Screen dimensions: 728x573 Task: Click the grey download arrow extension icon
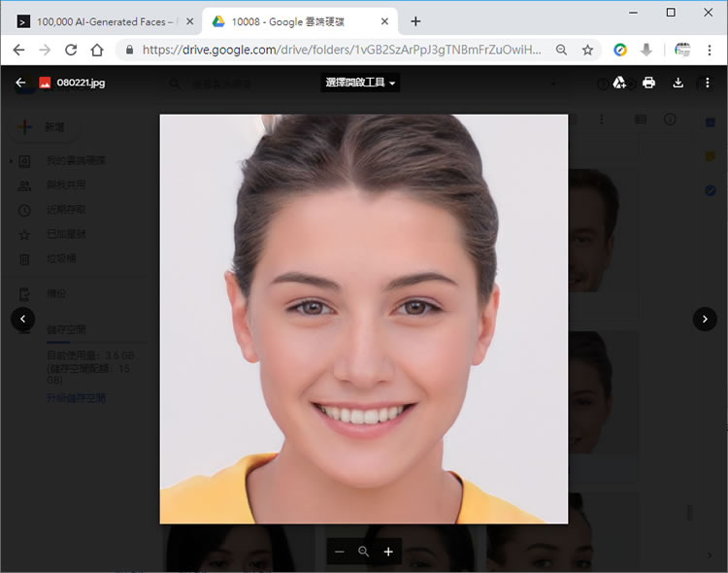(x=646, y=50)
